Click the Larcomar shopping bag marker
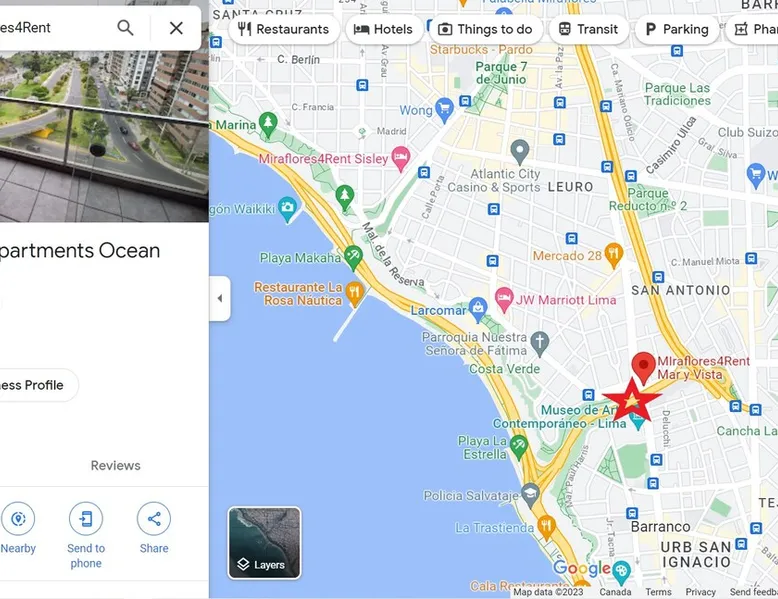This screenshot has width=778, height=599. coord(478,310)
